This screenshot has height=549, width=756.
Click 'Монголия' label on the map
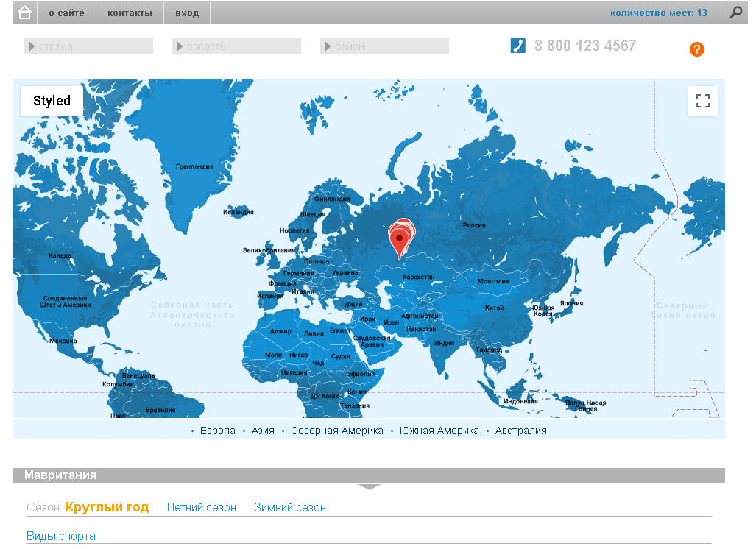point(493,281)
